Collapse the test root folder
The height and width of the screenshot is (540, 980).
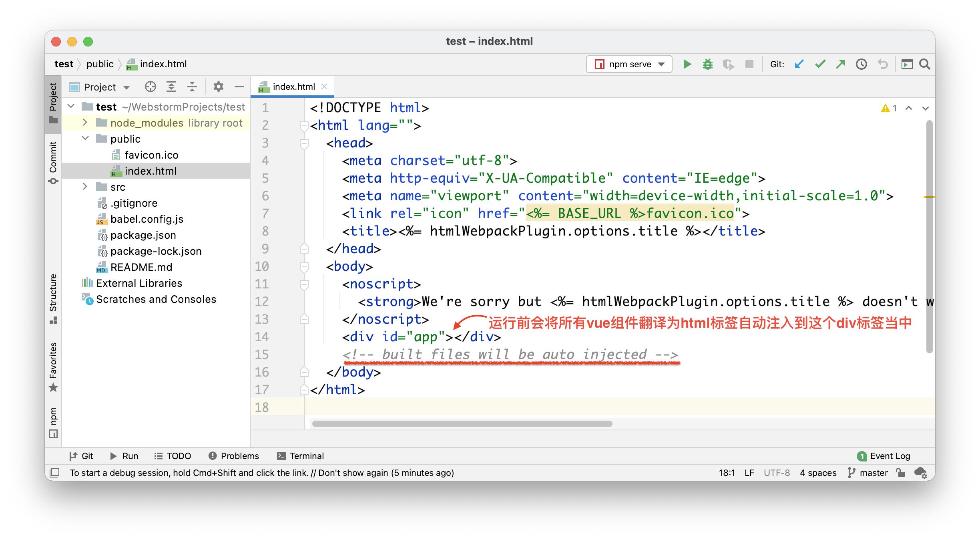71,107
